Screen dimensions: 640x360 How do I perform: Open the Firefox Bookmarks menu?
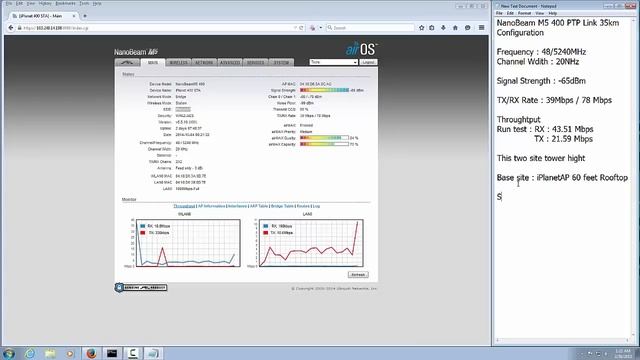tap(65, 3)
